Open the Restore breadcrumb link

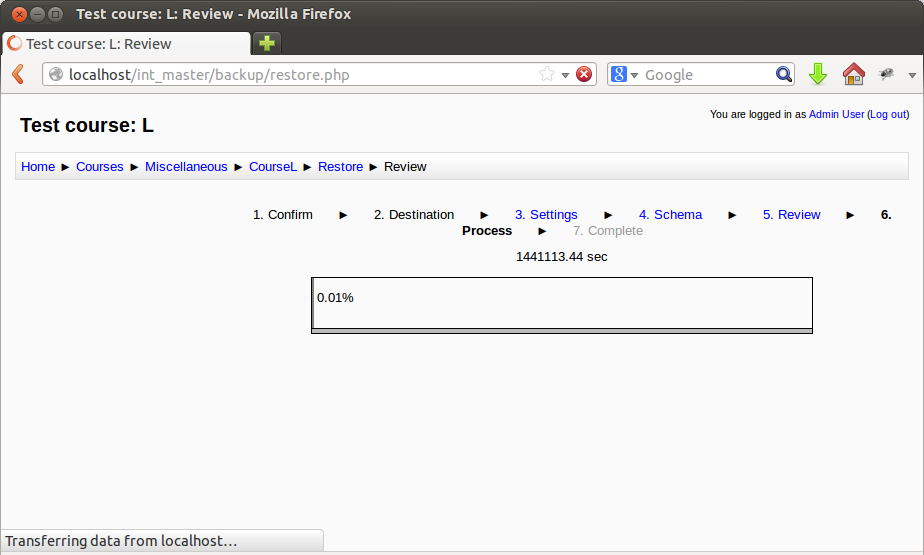click(341, 167)
